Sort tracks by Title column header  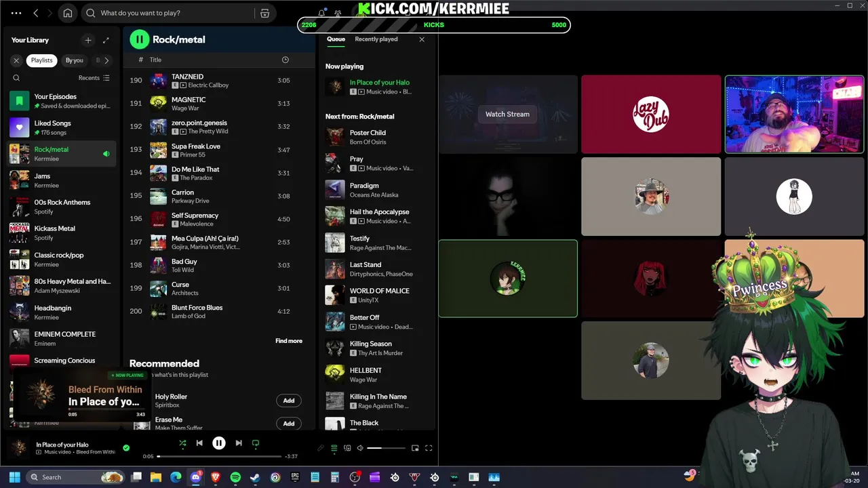pos(155,60)
